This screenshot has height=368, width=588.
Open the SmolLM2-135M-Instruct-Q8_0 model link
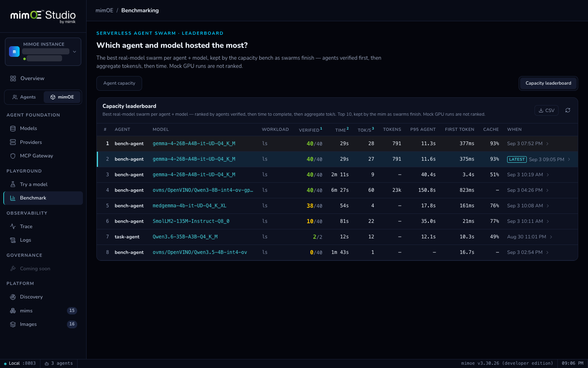coord(191,221)
